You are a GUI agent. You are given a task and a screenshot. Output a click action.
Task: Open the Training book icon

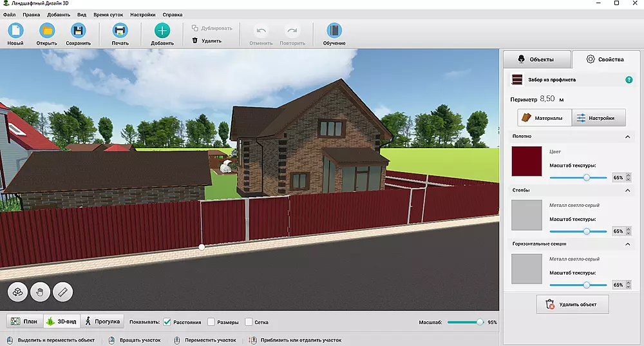(334, 30)
